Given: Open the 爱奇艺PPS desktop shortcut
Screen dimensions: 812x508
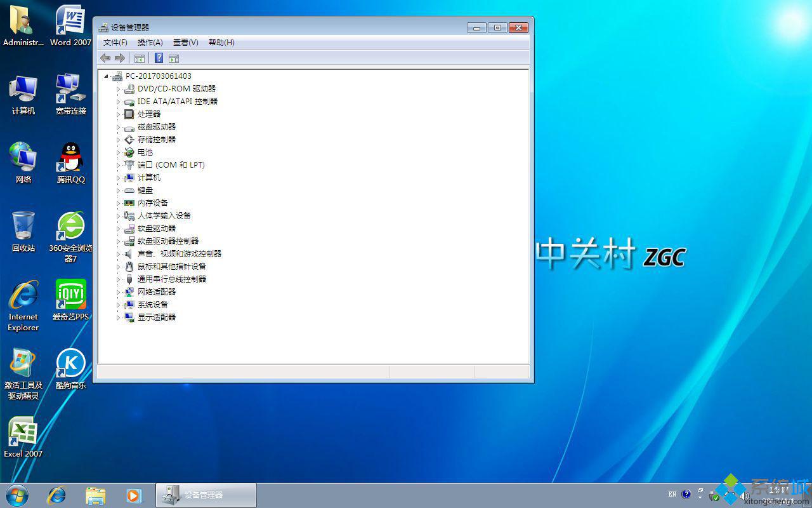Looking at the screenshot, I should tap(70, 300).
